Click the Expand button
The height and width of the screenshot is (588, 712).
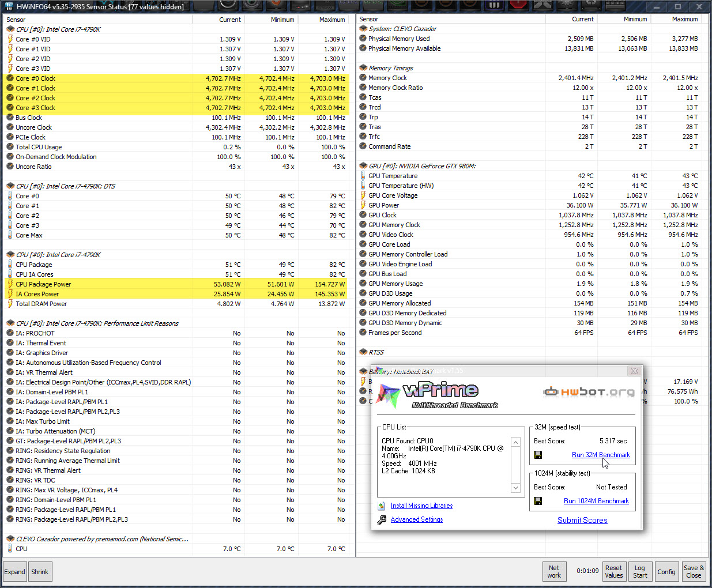pyautogui.click(x=15, y=572)
